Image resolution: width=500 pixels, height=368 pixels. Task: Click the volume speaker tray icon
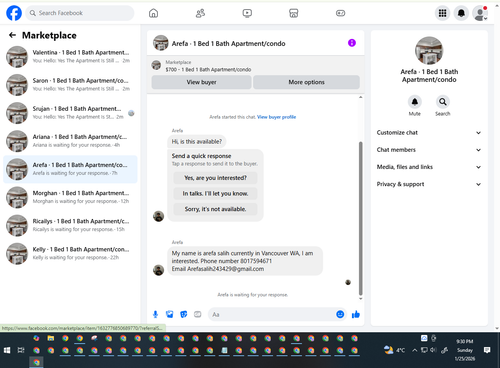(x=433, y=350)
